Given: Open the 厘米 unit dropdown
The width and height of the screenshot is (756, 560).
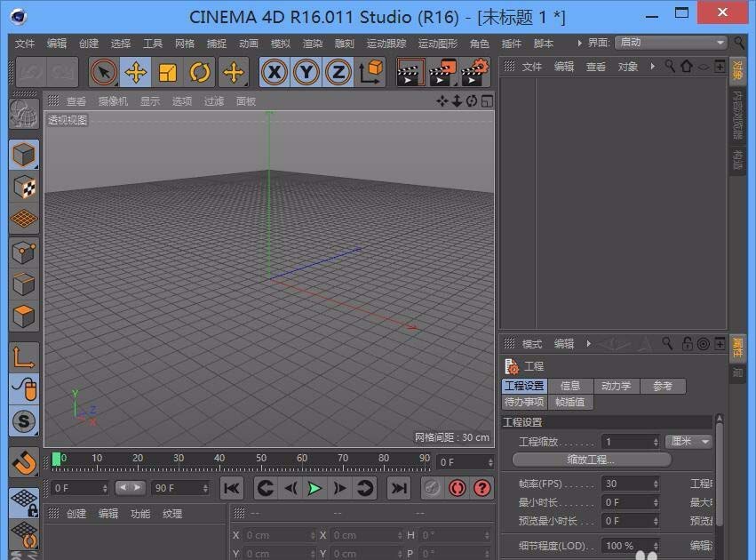Looking at the screenshot, I should coord(690,441).
